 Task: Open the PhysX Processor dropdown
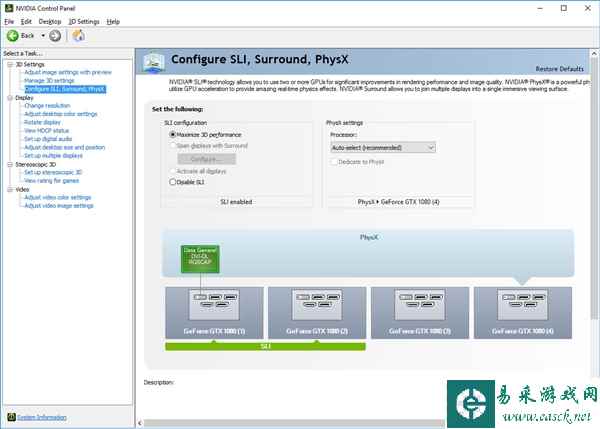point(383,147)
